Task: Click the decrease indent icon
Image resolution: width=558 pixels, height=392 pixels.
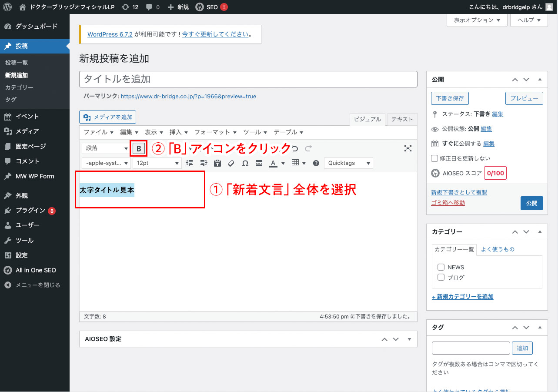Action: [x=189, y=163]
